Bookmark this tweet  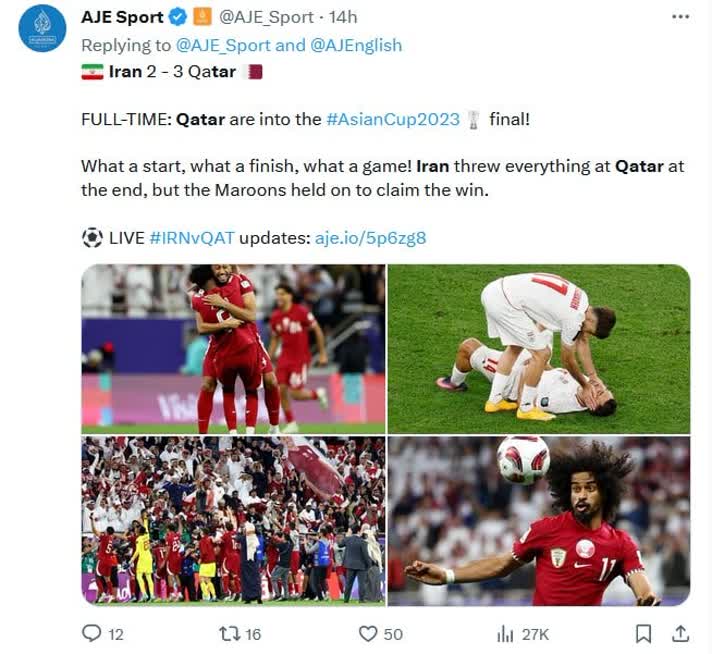pyautogui.click(x=643, y=634)
